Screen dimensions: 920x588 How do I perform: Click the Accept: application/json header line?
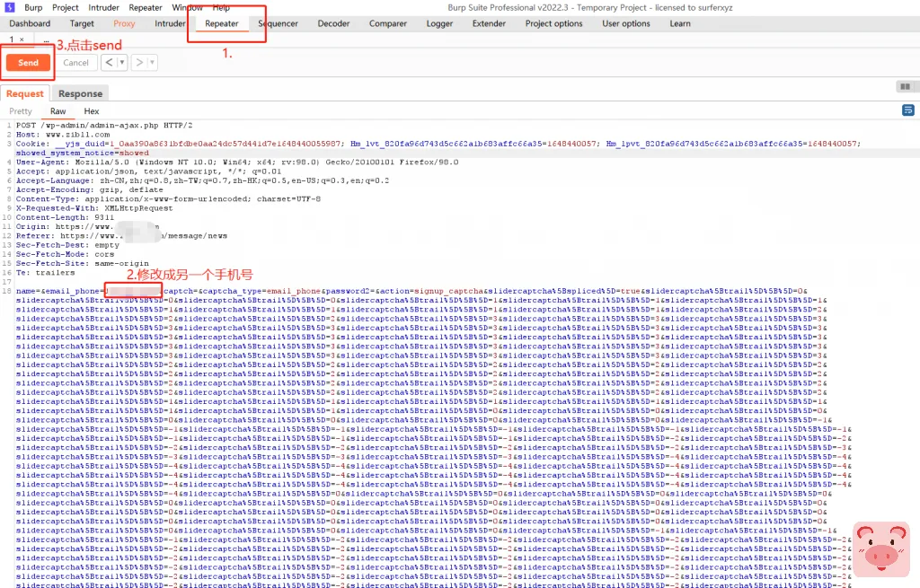(148, 171)
